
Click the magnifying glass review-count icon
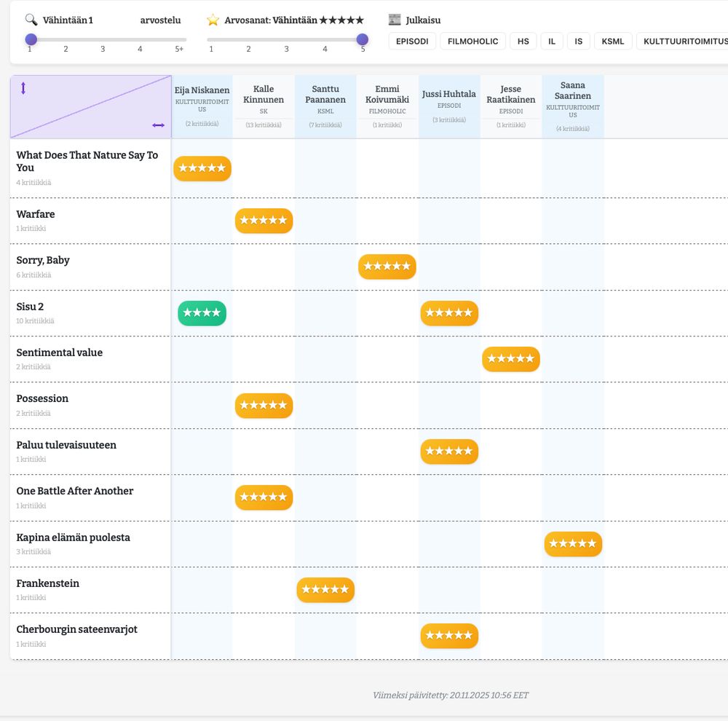tap(31, 20)
